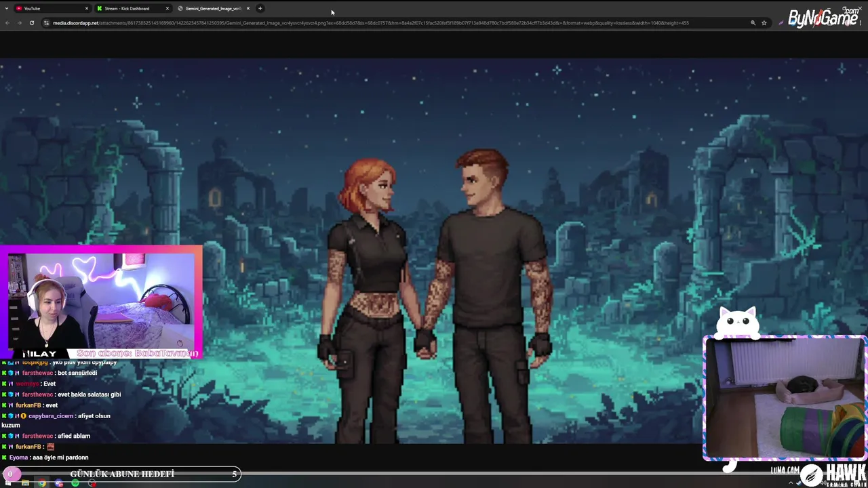This screenshot has width=868, height=488.
Task: Go forward in browser history
Action: 19,23
